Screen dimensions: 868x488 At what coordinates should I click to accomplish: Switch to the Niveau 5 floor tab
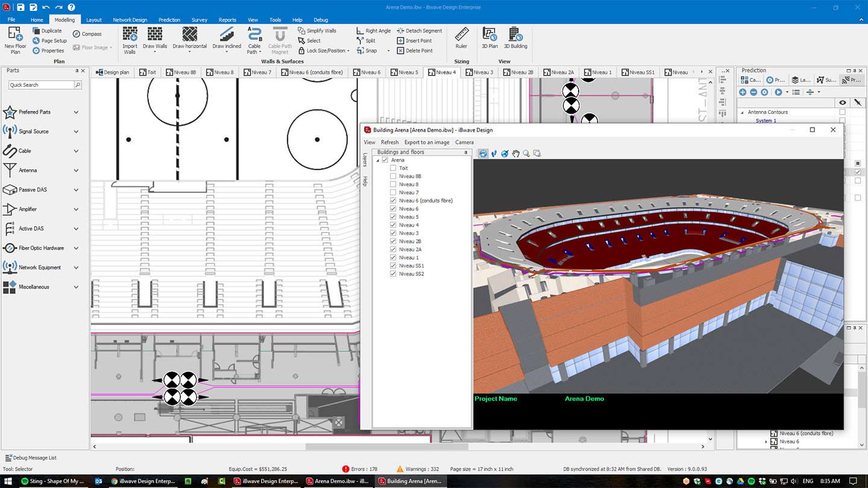click(404, 72)
